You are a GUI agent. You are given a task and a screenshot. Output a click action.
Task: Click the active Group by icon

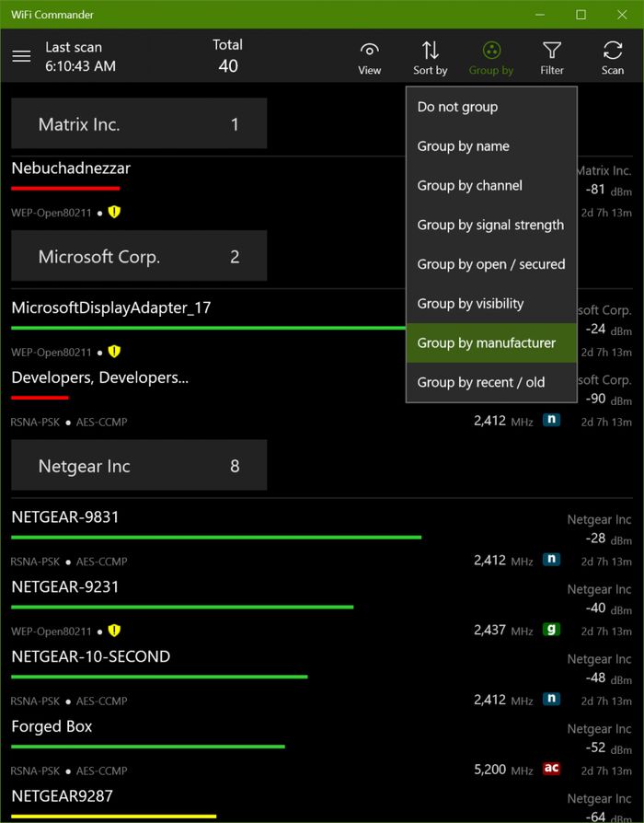tap(490, 55)
